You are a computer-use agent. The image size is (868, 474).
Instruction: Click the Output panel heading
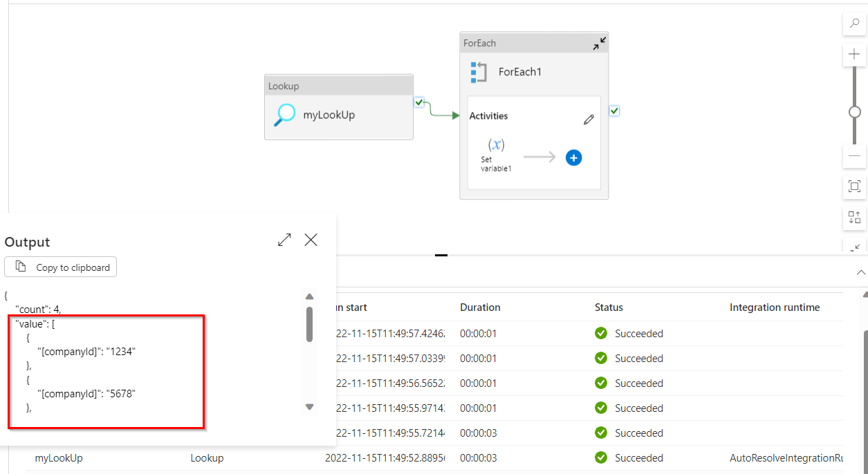27,242
